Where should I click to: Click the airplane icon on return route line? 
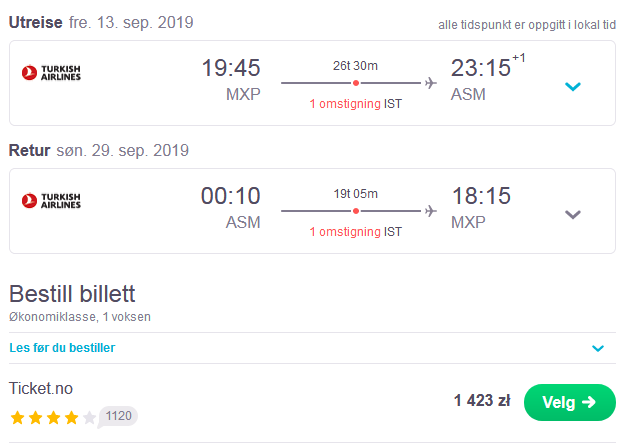pyautogui.click(x=430, y=211)
